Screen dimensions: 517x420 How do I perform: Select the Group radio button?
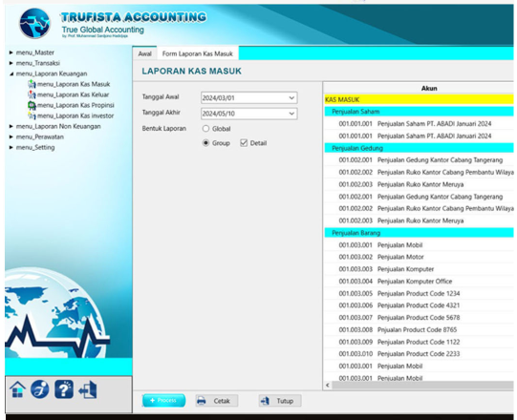205,143
